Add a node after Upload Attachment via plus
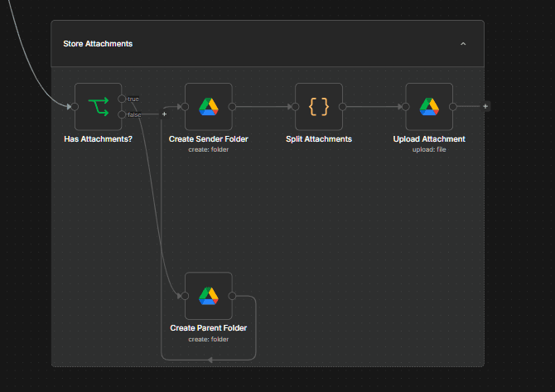Viewport: 555px width, 392px height. 485,106
